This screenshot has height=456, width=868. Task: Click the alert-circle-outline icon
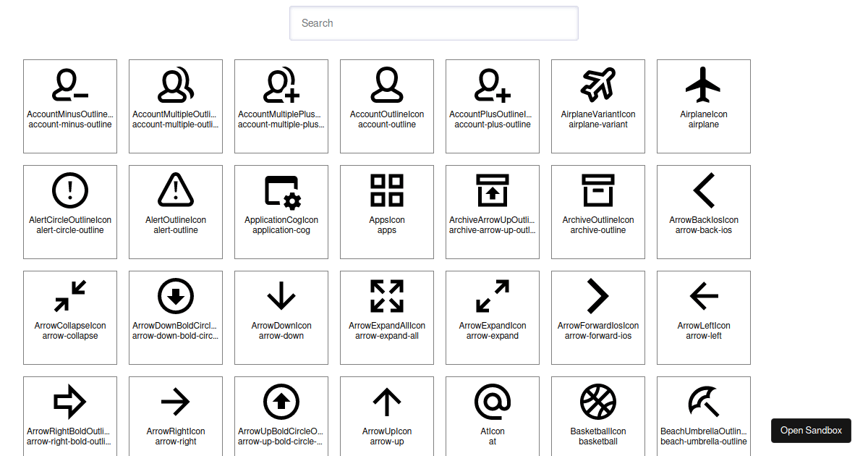coord(70,190)
